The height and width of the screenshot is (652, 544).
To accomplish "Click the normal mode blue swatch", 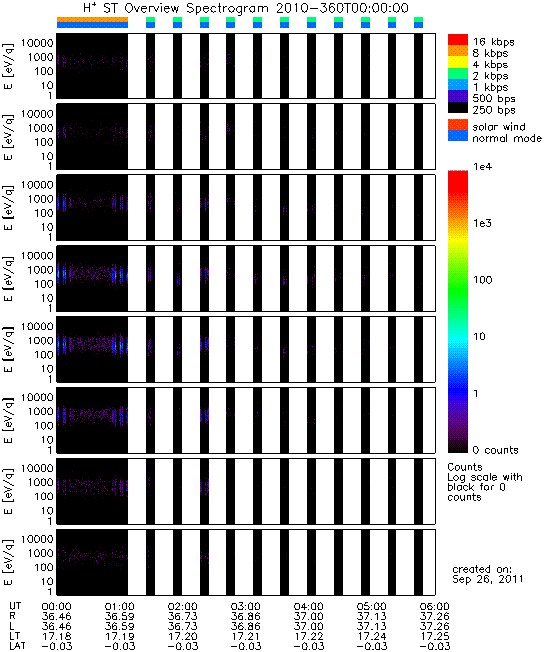I will [x=458, y=136].
